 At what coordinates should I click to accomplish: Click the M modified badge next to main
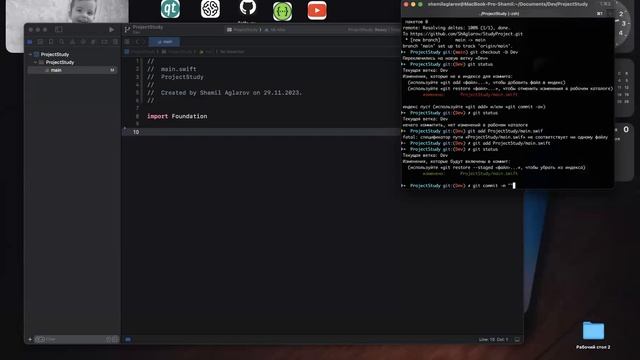pos(112,70)
